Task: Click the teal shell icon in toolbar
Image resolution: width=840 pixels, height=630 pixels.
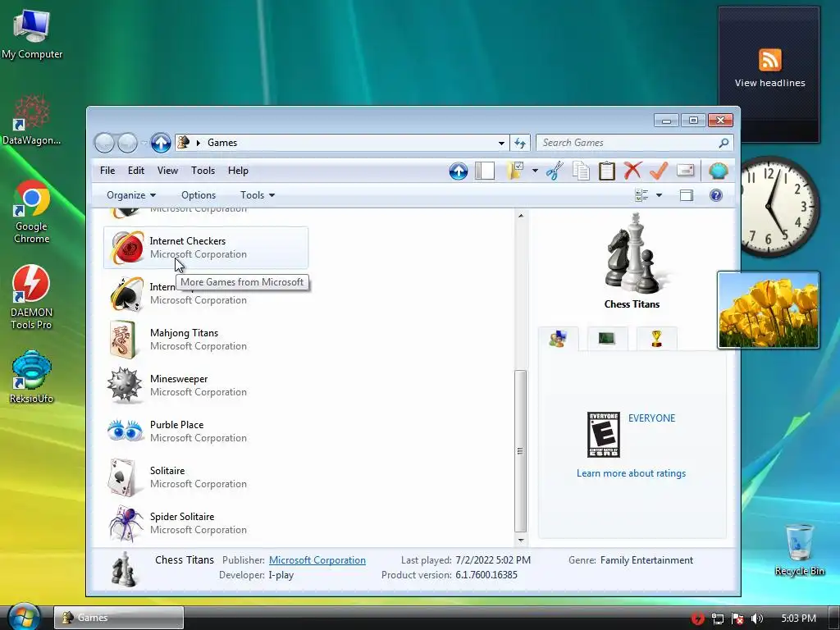Action: pos(718,171)
